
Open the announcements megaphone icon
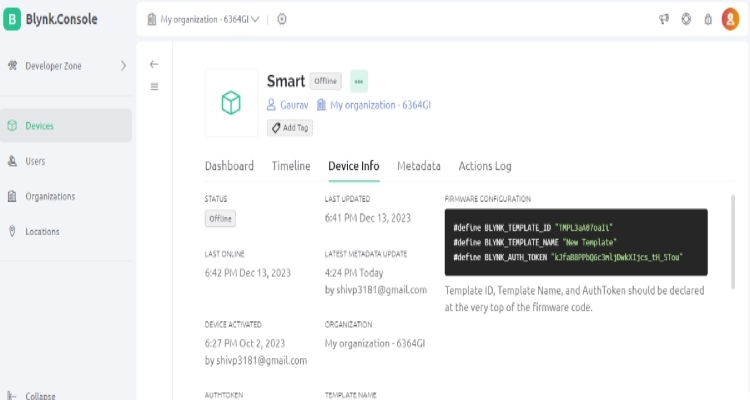664,19
